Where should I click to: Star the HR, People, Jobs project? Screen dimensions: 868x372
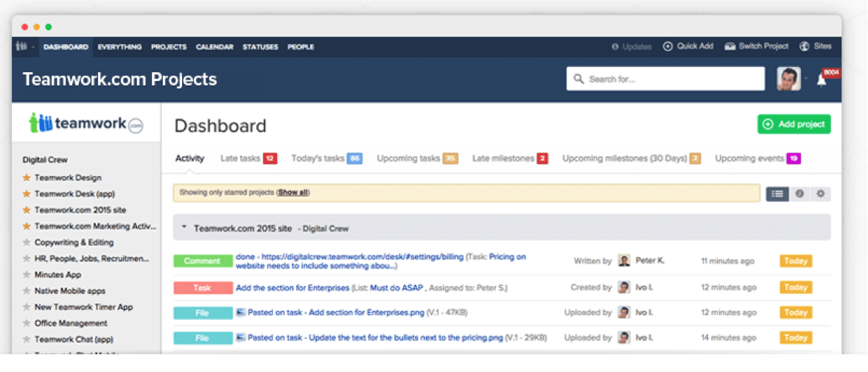point(26,259)
